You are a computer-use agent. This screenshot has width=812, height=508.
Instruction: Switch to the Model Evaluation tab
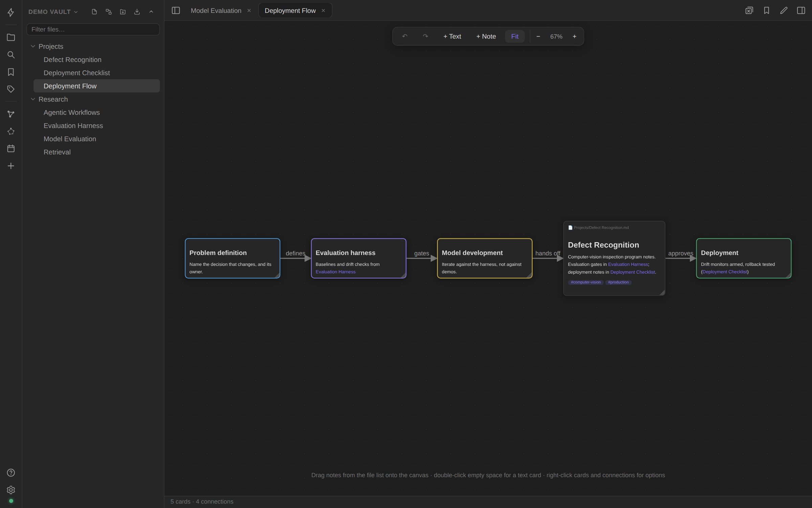tap(216, 10)
